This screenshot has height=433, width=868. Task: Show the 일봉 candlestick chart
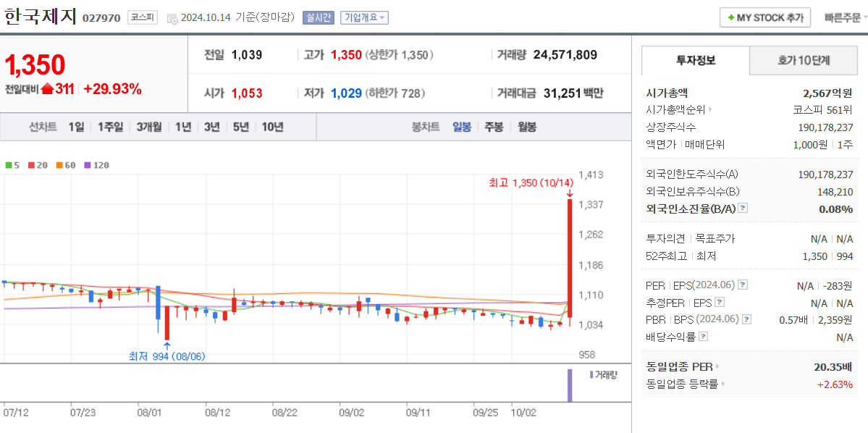click(462, 127)
